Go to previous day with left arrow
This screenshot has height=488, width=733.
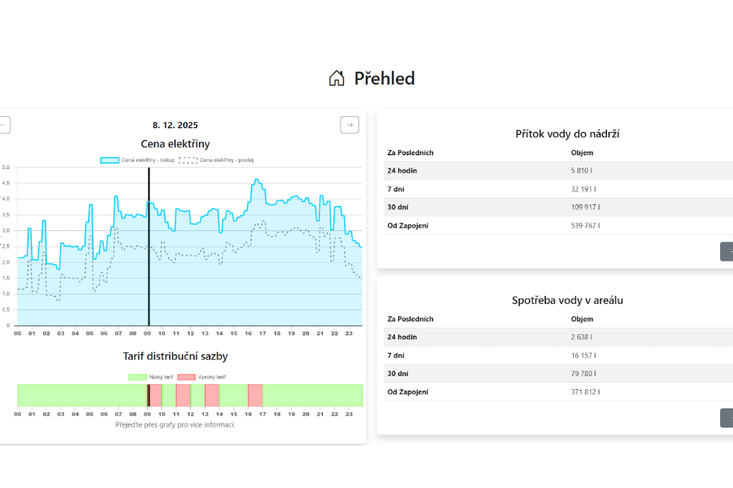coord(3,125)
